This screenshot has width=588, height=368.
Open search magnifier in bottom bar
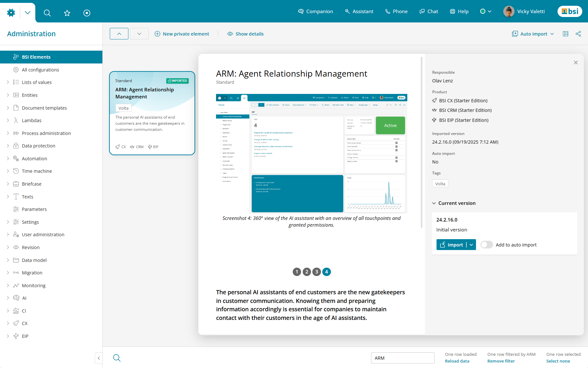[117, 358]
